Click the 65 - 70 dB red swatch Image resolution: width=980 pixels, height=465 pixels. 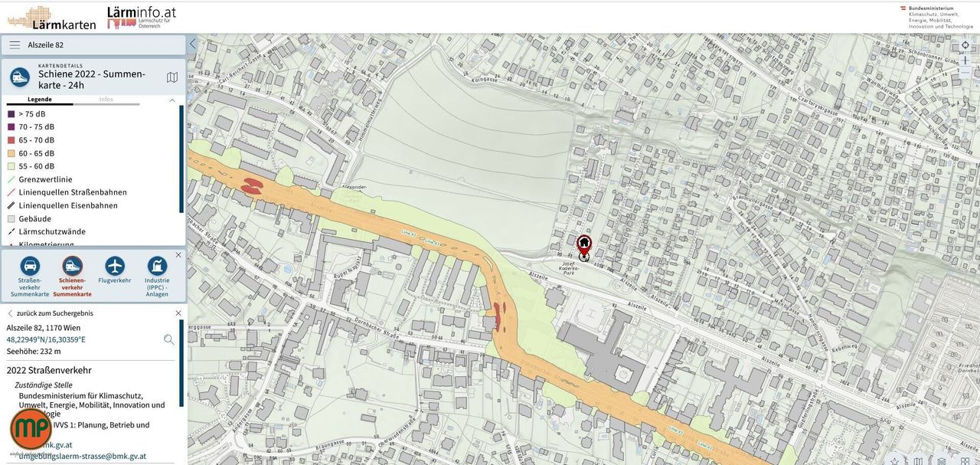click(x=11, y=140)
